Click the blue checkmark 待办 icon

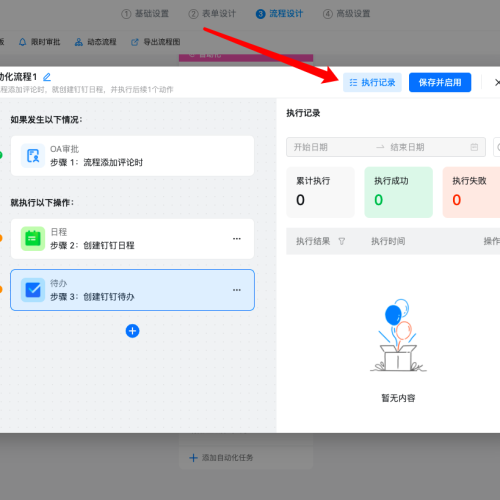click(33, 290)
